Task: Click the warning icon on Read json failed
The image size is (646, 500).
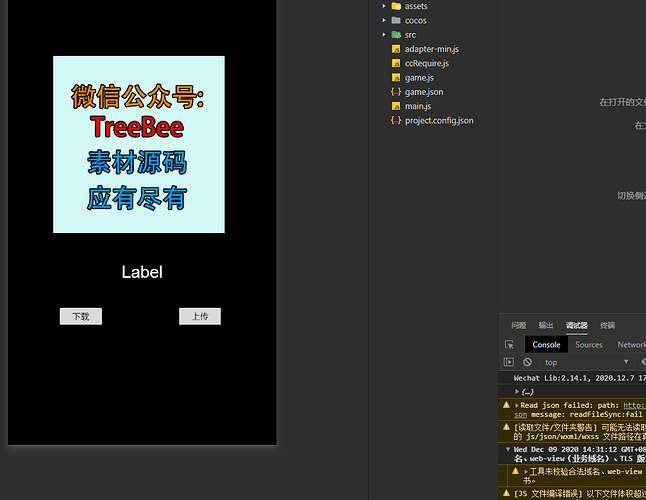Action: (x=506, y=405)
